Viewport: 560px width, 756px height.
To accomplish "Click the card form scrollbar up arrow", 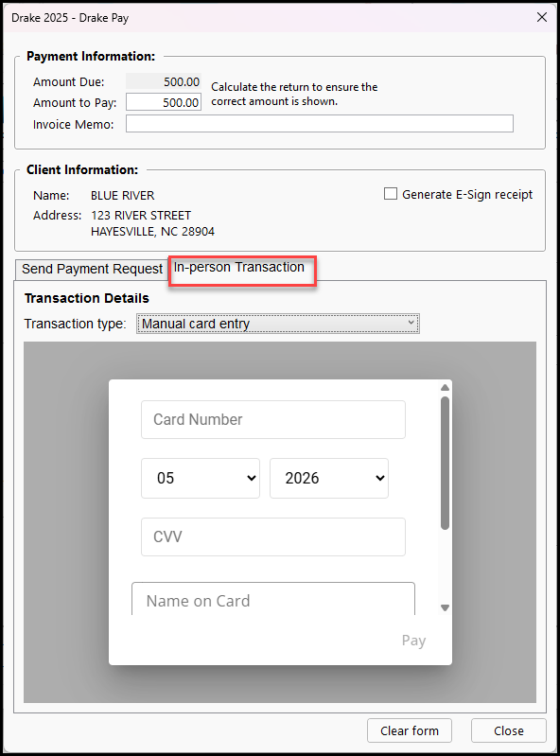I will tap(446, 388).
